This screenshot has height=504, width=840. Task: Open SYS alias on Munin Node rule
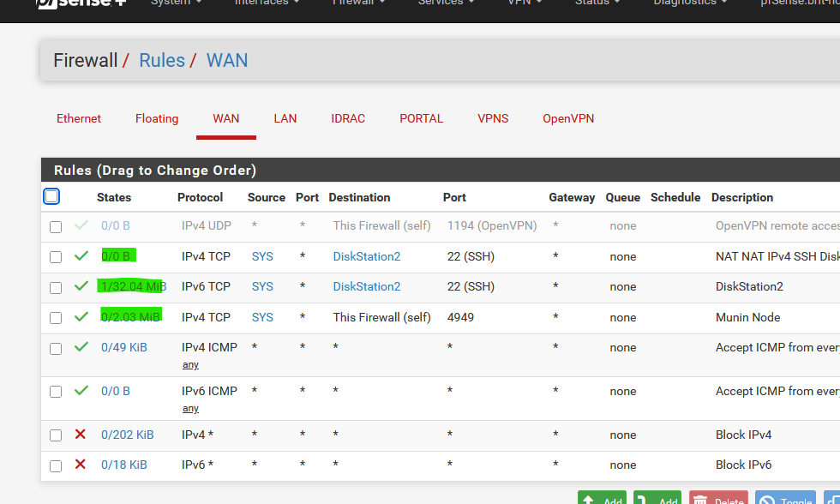pos(262,317)
